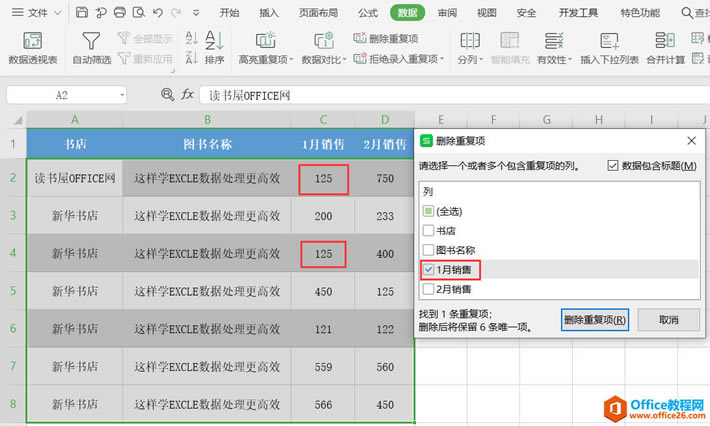Switch to the 审阅 tab

click(447, 13)
